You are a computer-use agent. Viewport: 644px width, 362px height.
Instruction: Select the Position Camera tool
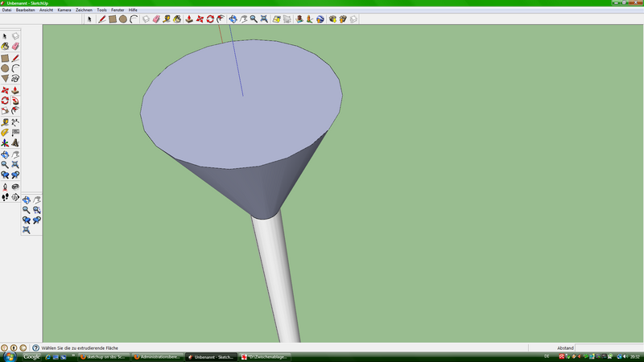point(5,185)
